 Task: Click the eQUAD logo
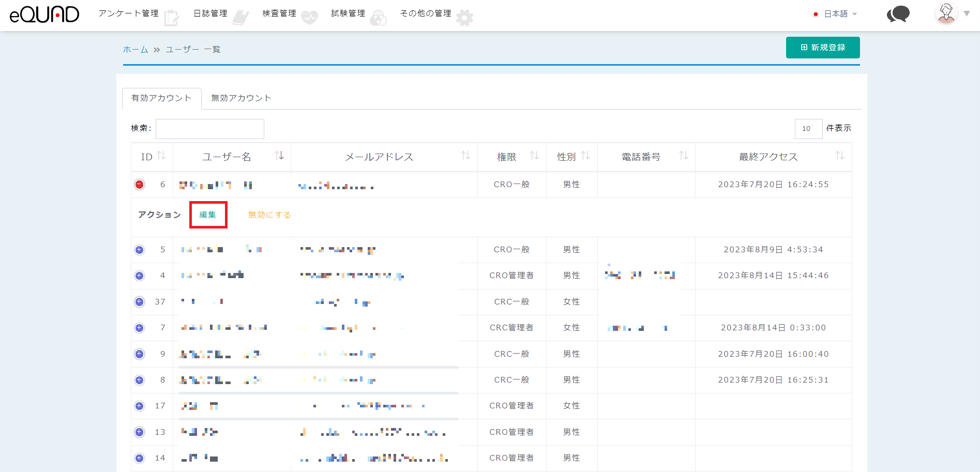pos(44,14)
